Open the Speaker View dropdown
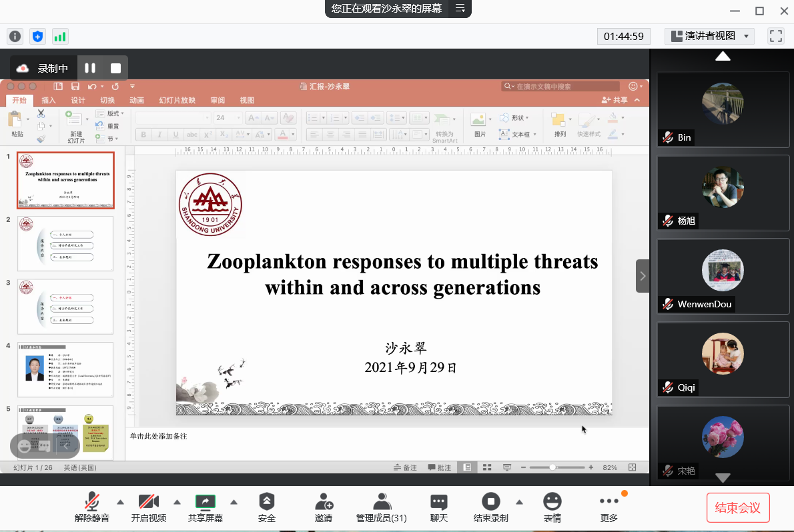The width and height of the screenshot is (794, 532). (x=709, y=36)
